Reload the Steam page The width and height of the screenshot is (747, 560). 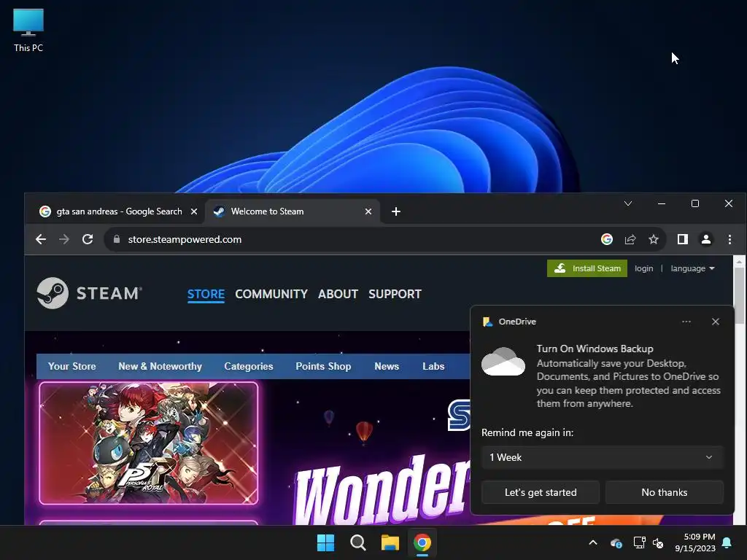coord(88,239)
